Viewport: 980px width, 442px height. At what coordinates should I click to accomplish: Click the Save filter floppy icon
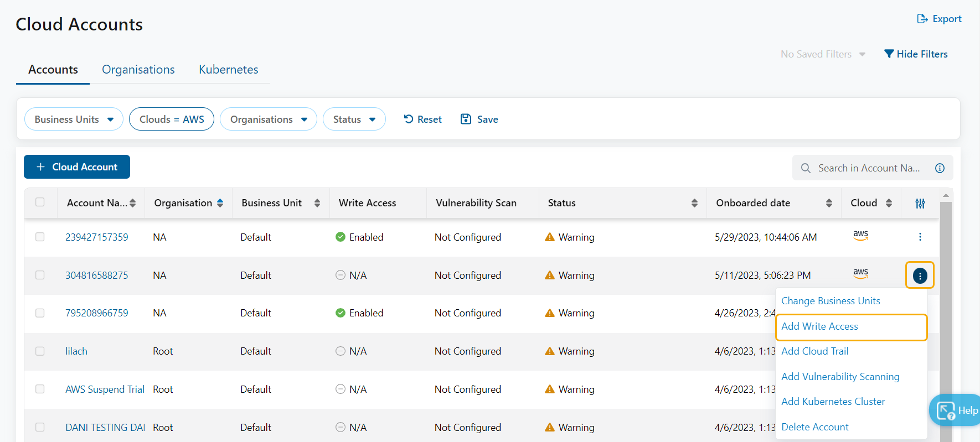click(466, 119)
